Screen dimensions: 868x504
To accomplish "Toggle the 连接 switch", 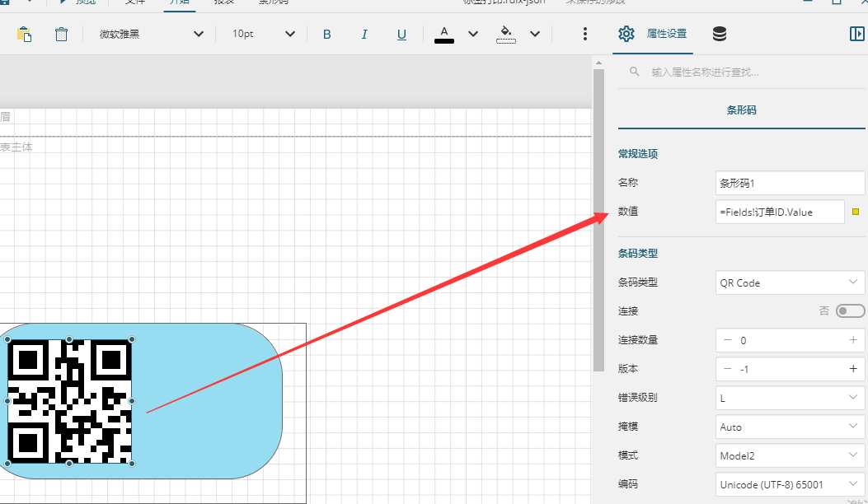I will [851, 311].
